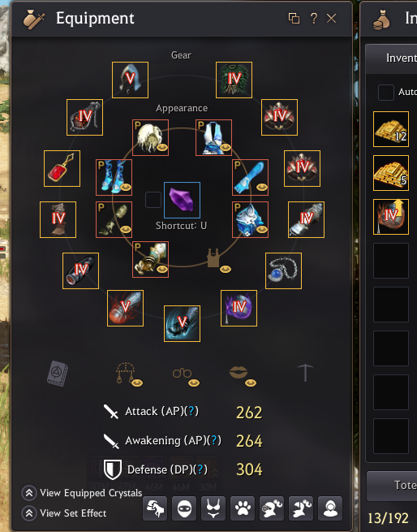Toggle eye icon on glasses accessory slot
This screenshot has width=417, height=532.
coord(194,383)
